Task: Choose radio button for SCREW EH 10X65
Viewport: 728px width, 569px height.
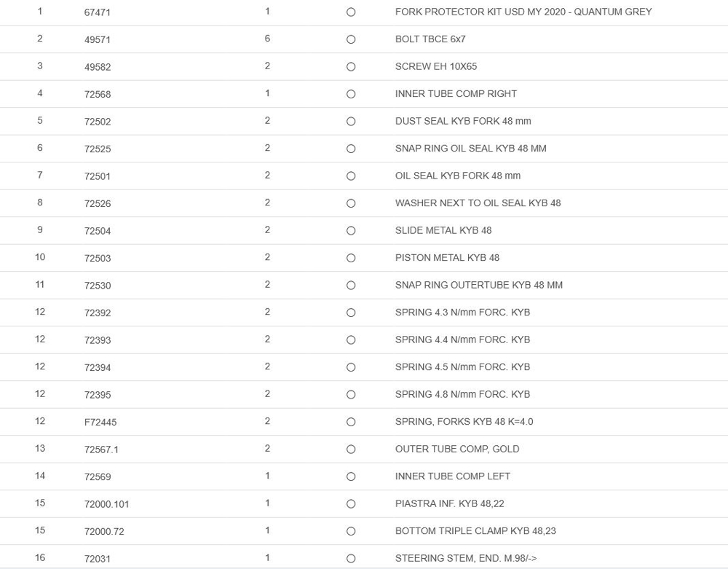Action: (x=351, y=67)
